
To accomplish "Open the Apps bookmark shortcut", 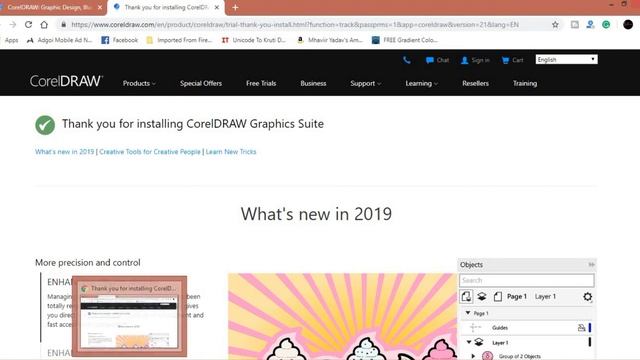I will click(11, 40).
